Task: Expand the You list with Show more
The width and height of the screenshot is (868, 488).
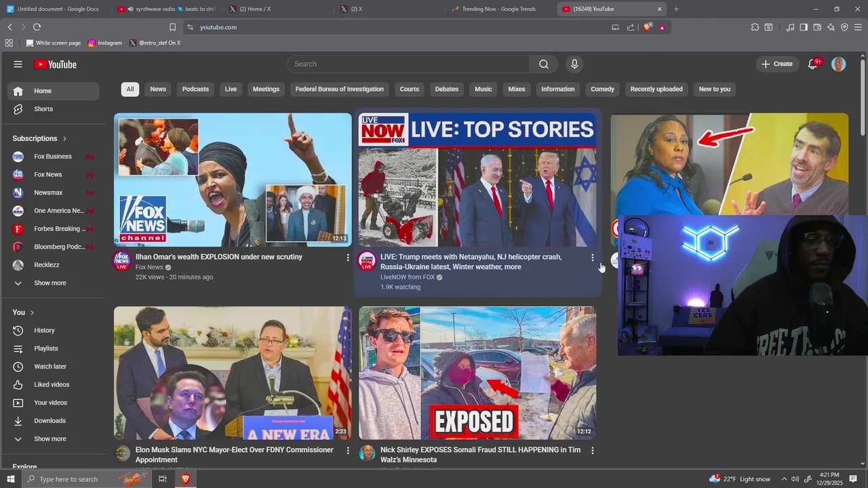Action: [52, 439]
